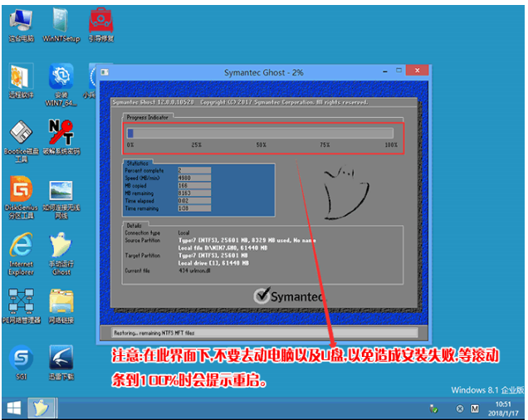The height and width of the screenshot is (420, 528).
Task: Click the Symantec logo in Ghost
Action: tap(290, 295)
